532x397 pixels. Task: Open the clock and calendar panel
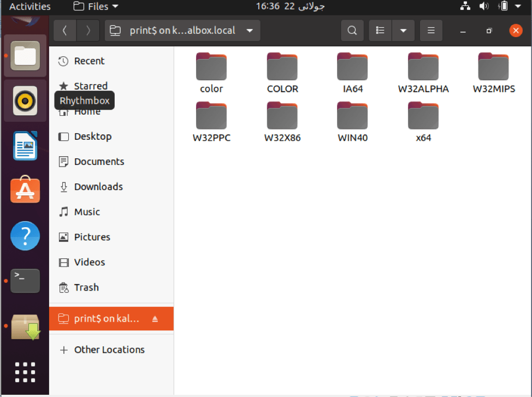click(290, 7)
